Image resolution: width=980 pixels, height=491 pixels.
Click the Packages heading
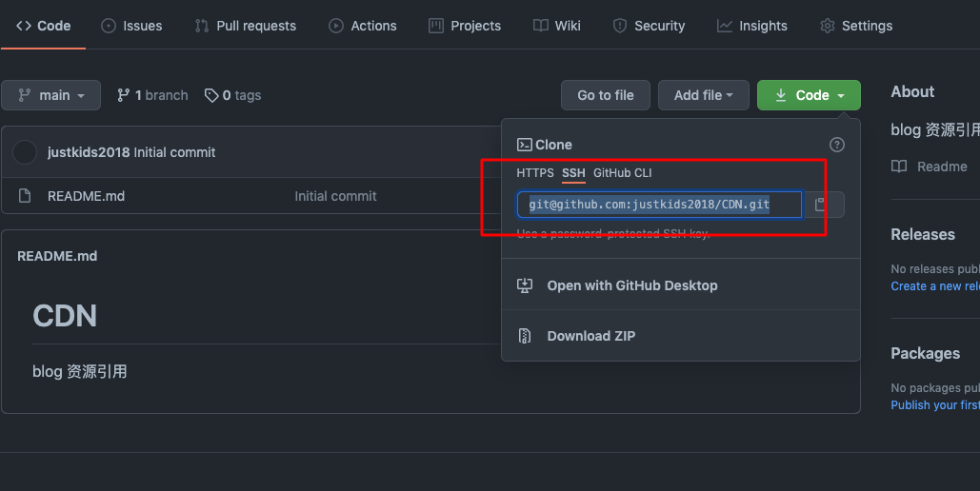click(925, 354)
